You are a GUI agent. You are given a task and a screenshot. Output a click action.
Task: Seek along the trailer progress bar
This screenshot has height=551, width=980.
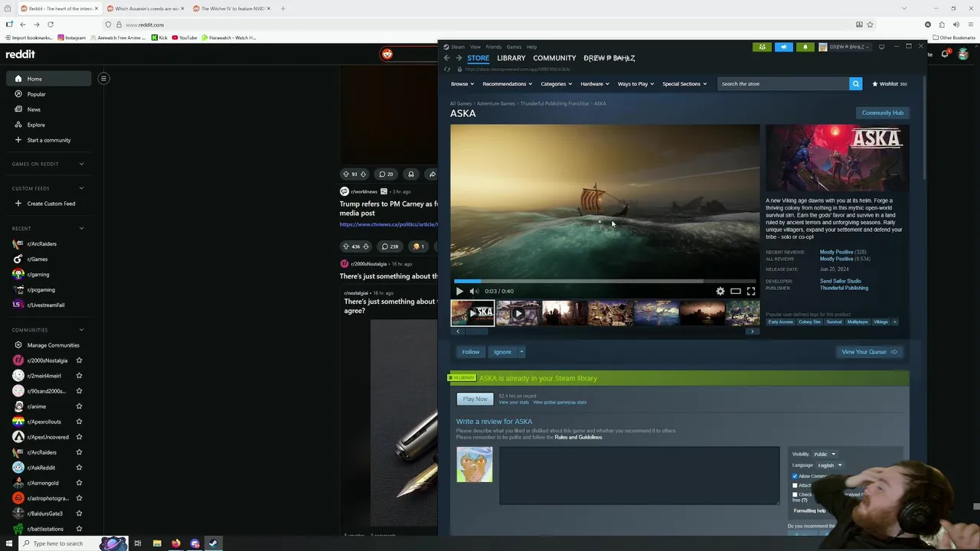tap(605, 281)
